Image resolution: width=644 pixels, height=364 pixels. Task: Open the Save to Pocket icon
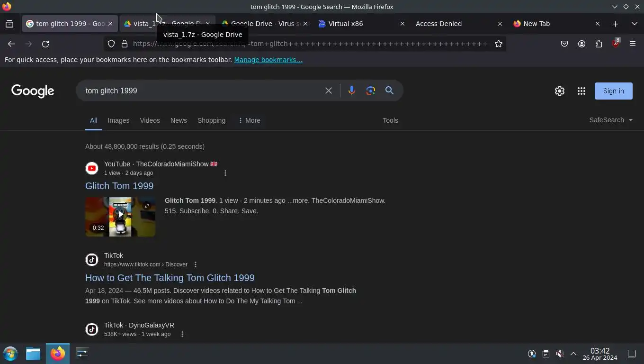[x=564, y=44]
